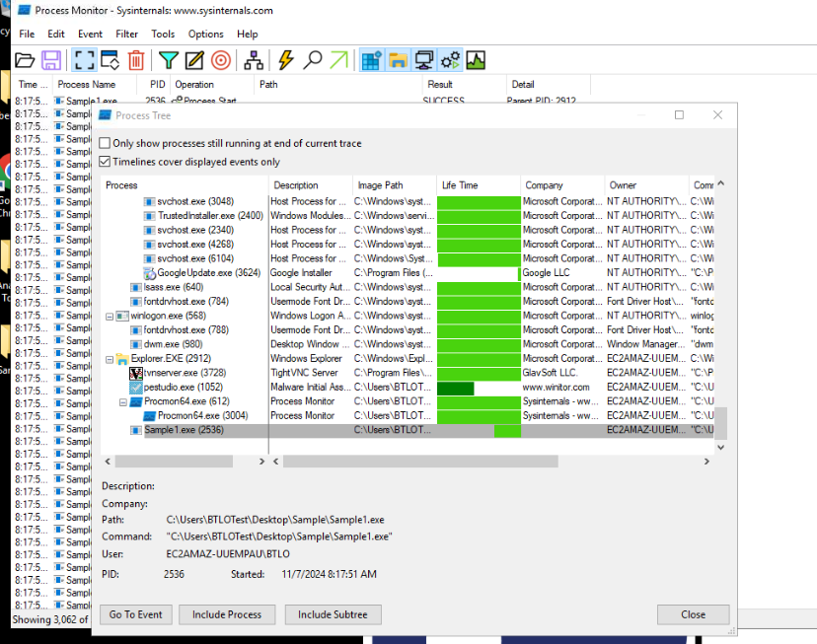Image resolution: width=817 pixels, height=644 pixels.
Task: Click the Process Monitor title bar icon
Action: click(x=25, y=10)
